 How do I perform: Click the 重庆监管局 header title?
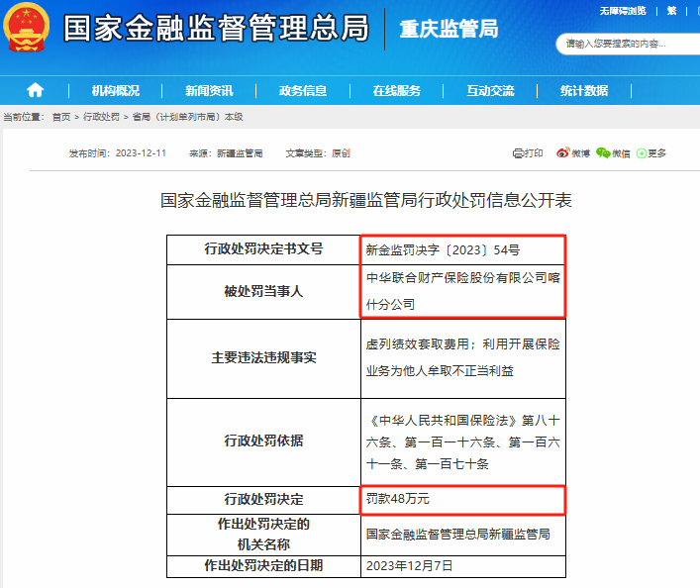(449, 29)
